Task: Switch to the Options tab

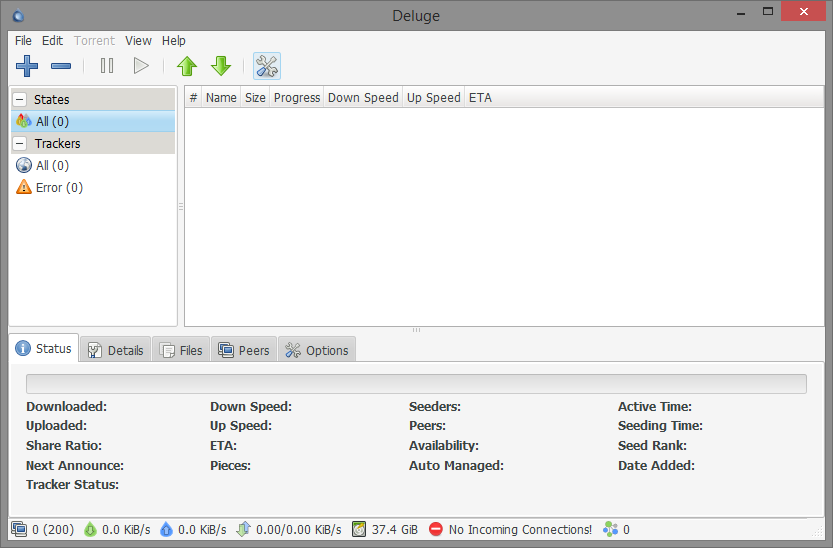Action: (317, 350)
